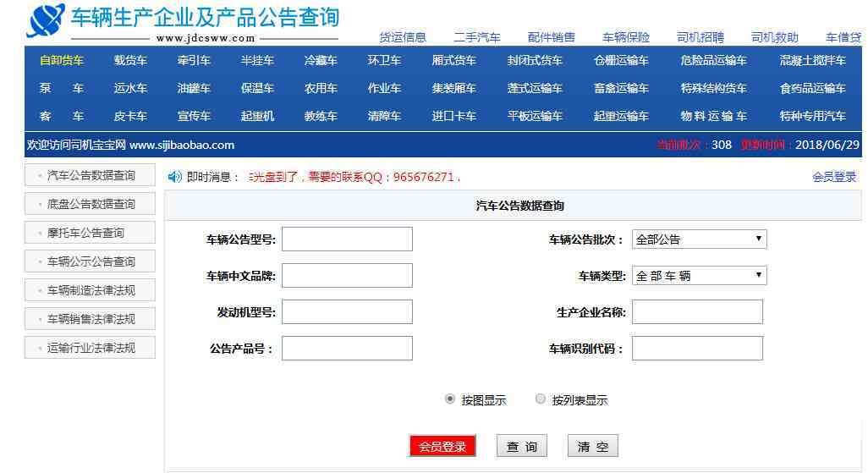The height and width of the screenshot is (473, 868).
Task: Open 摩托车公告查询 in left sidebar
Action: (85, 233)
